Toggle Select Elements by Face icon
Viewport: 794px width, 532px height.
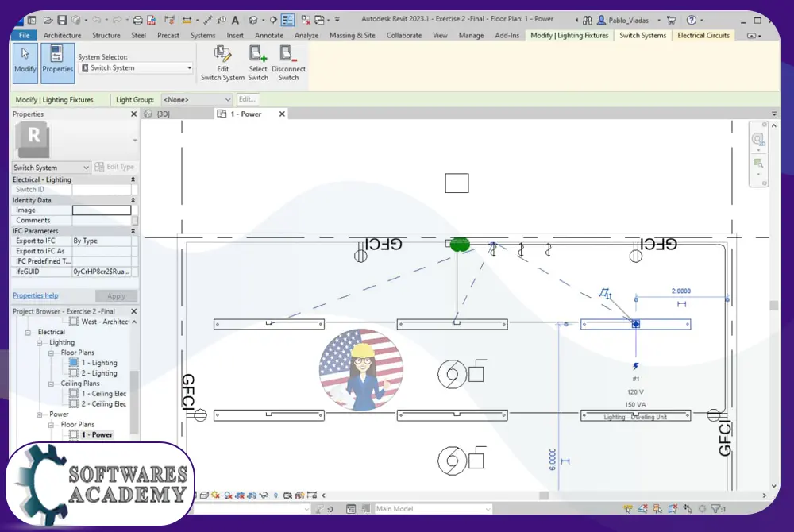point(673,509)
